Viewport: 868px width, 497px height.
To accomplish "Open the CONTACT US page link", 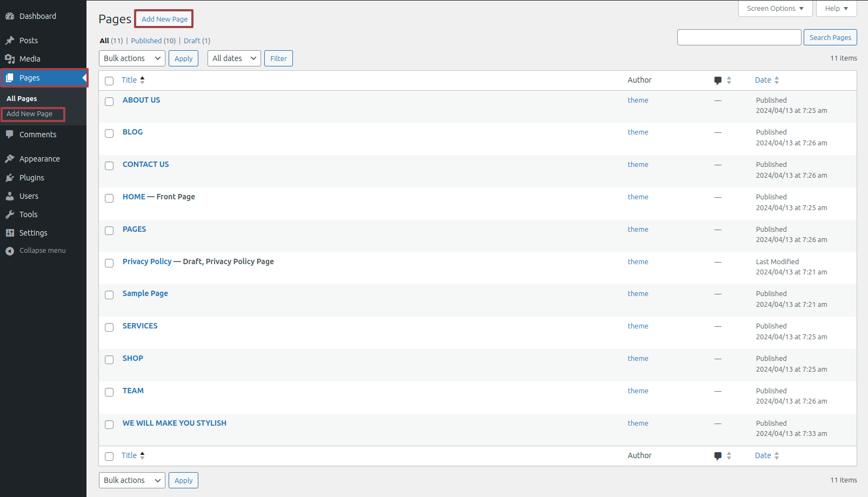I will click(x=145, y=164).
